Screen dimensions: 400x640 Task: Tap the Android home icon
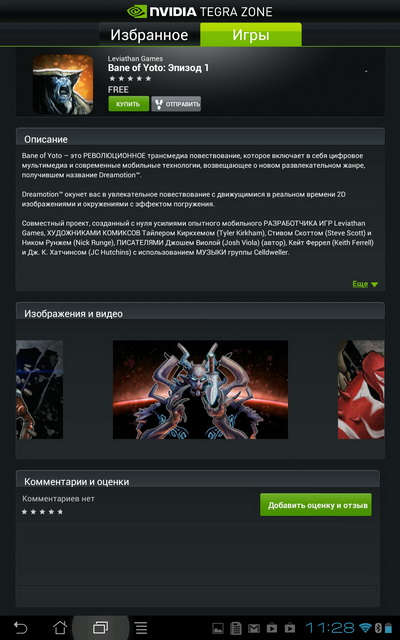(x=60, y=627)
